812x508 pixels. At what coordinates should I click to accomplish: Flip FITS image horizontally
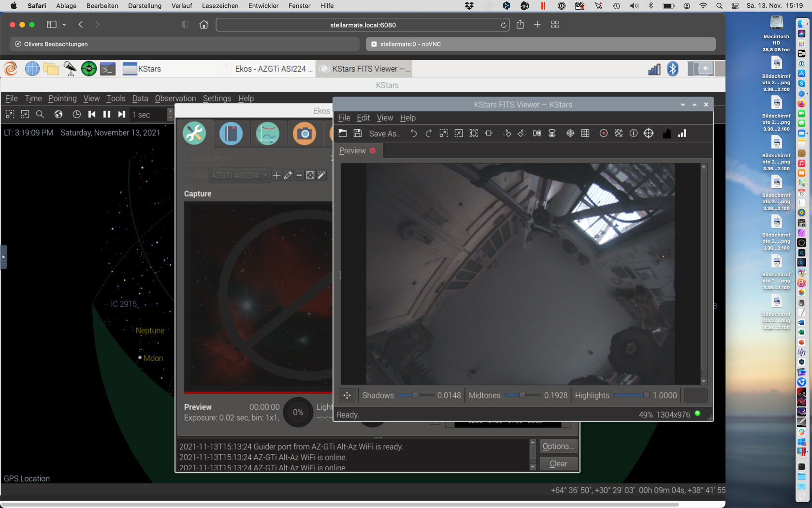point(537,133)
